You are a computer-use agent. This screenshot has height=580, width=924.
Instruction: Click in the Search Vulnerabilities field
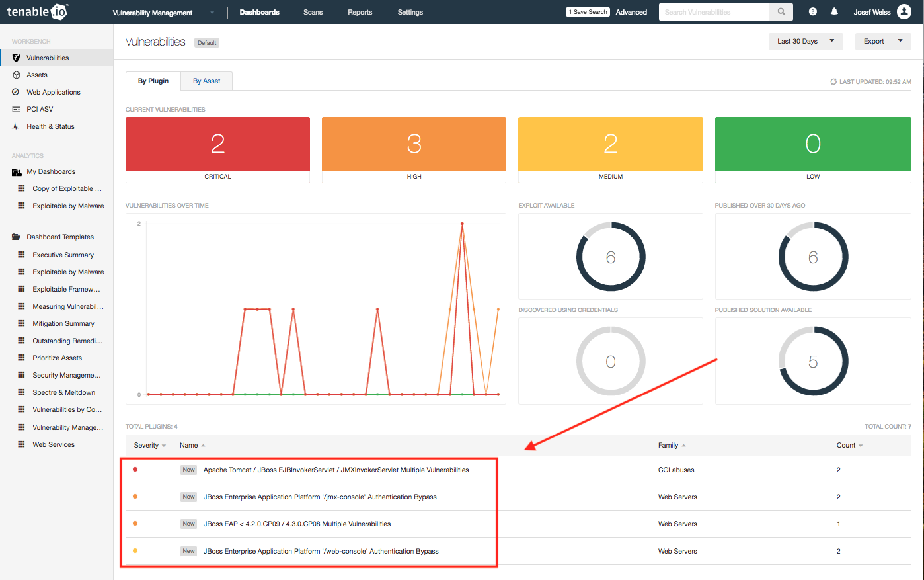click(x=714, y=12)
